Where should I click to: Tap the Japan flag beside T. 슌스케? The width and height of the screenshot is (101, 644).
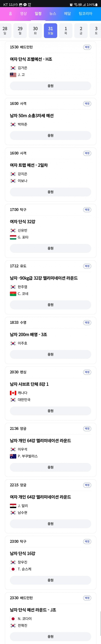pyautogui.click(x=13, y=569)
